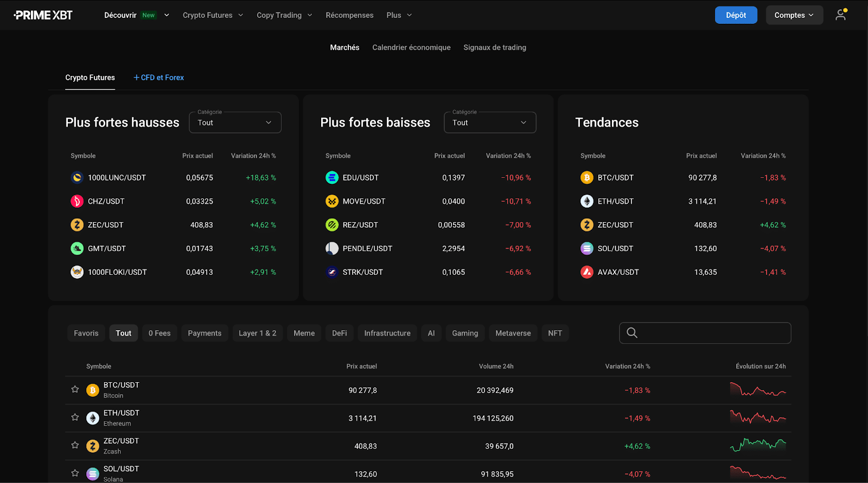
Task: Open the Crypto Futures navigation menu
Action: [213, 15]
